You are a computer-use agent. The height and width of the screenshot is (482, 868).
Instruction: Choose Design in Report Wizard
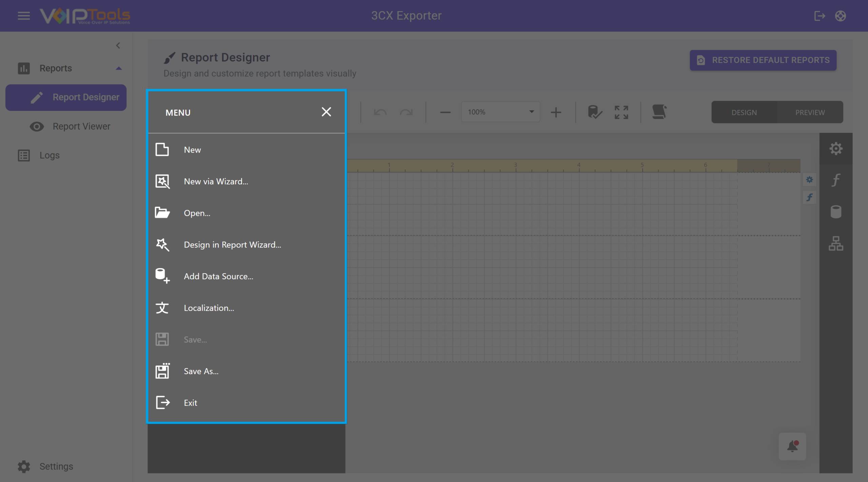click(x=246, y=245)
